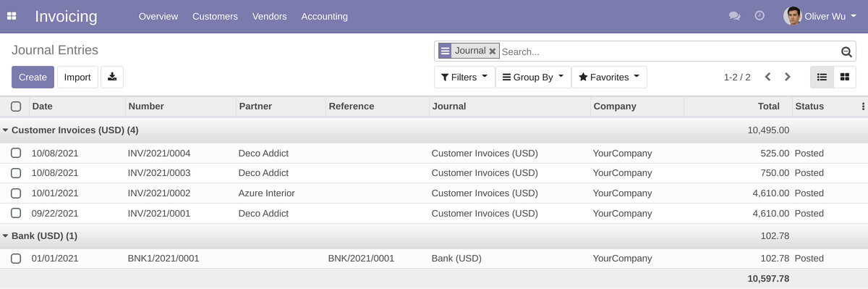
Task: Click the 10/01/2021 date cell
Action: [x=55, y=193]
